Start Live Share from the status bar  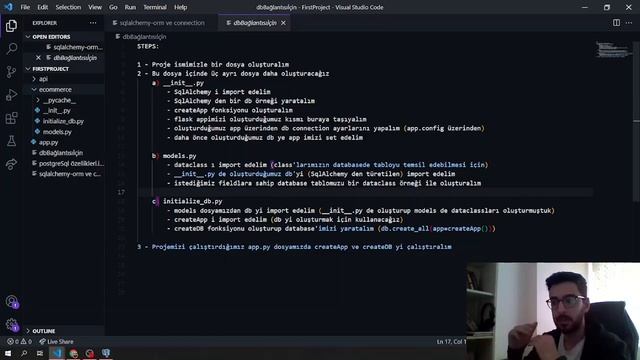click(56, 341)
